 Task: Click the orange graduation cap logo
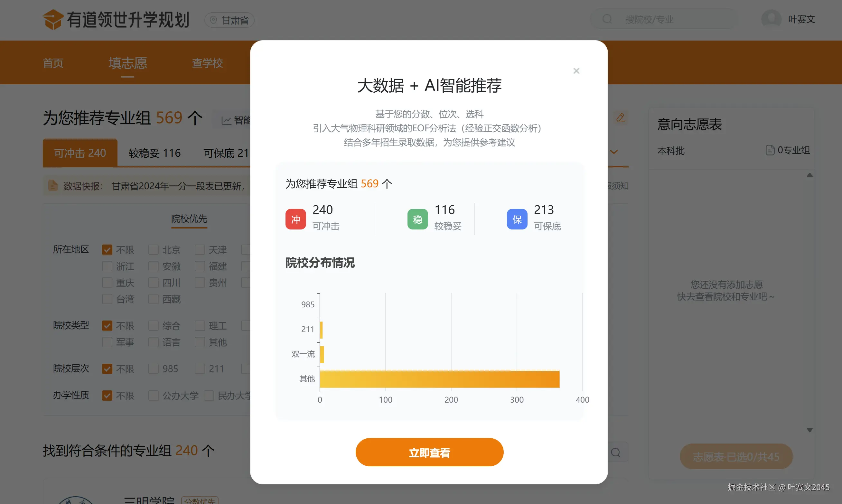click(x=52, y=20)
